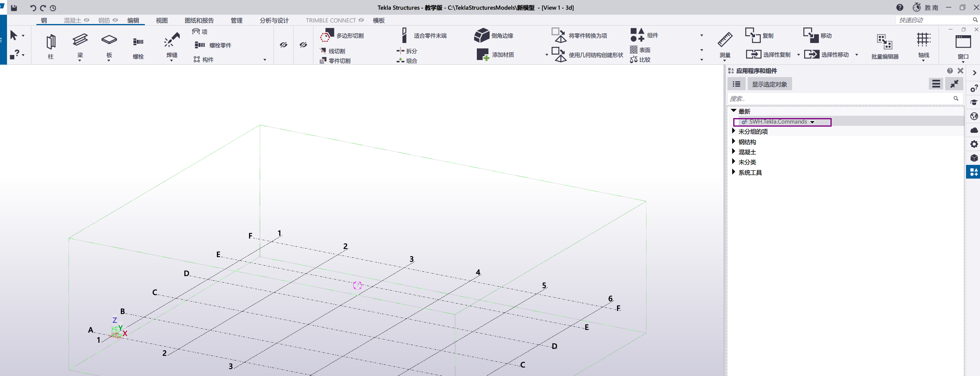The height and width of the screenshot is (376, 980).
Task: Apply 倒角边缘 chamfer edge tool
Action: 494,36
